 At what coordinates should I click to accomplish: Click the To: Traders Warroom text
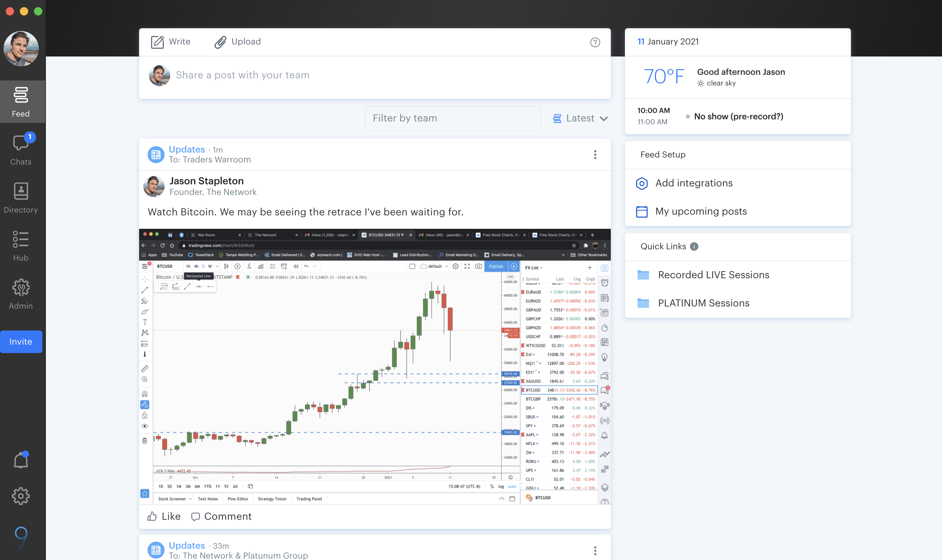210,160
